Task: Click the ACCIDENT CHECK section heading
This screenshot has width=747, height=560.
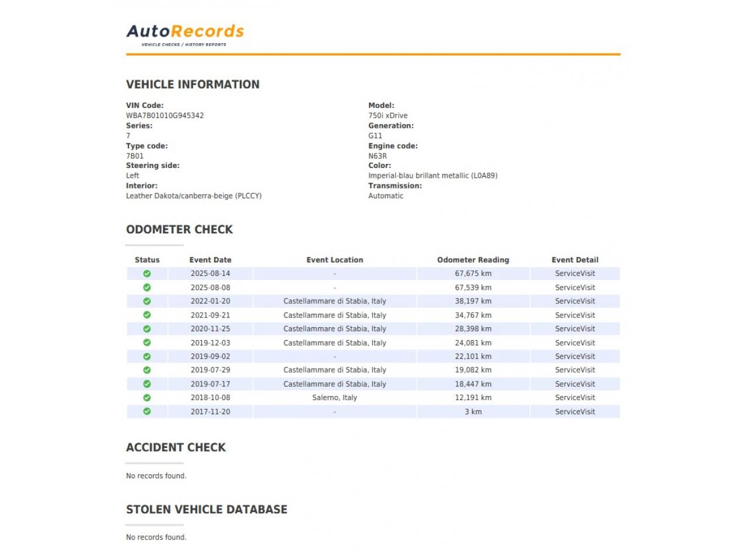Action: click(x=176, y=447)
